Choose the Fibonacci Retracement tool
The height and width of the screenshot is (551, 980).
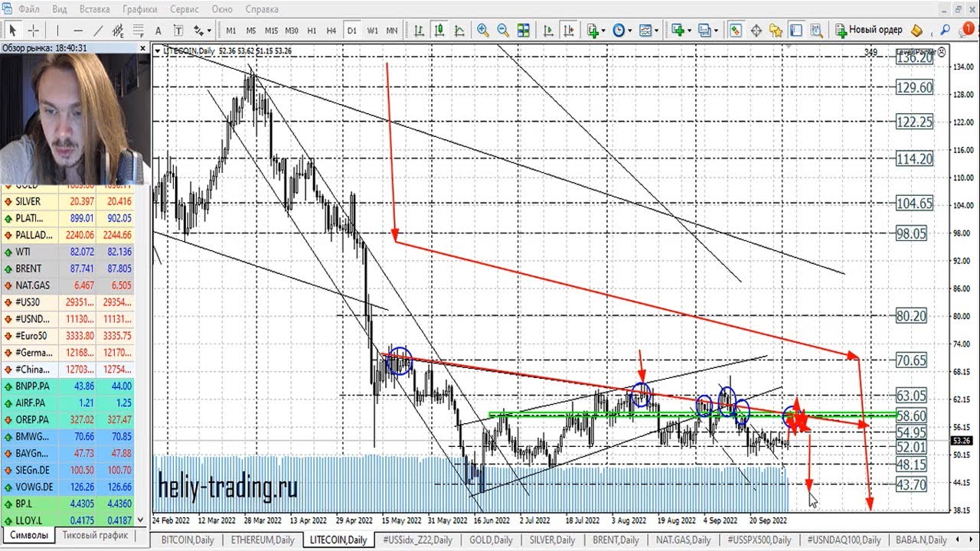(x=139, y=31)
